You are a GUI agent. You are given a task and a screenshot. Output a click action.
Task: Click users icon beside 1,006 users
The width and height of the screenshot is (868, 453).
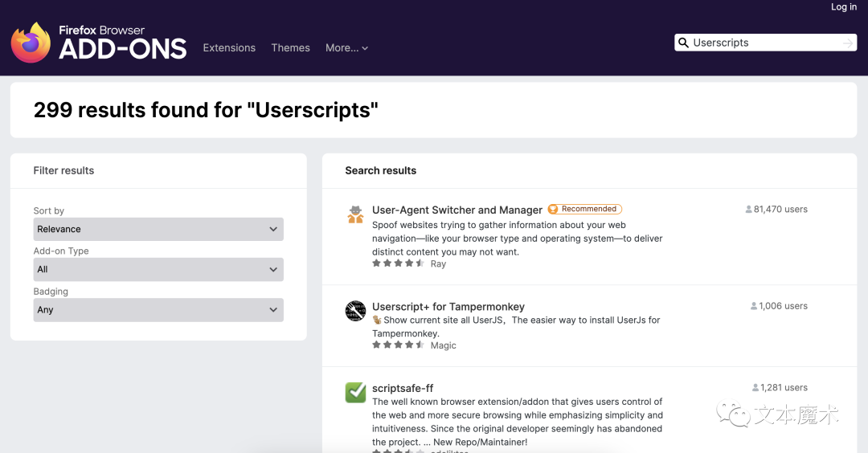coord(753,306)
